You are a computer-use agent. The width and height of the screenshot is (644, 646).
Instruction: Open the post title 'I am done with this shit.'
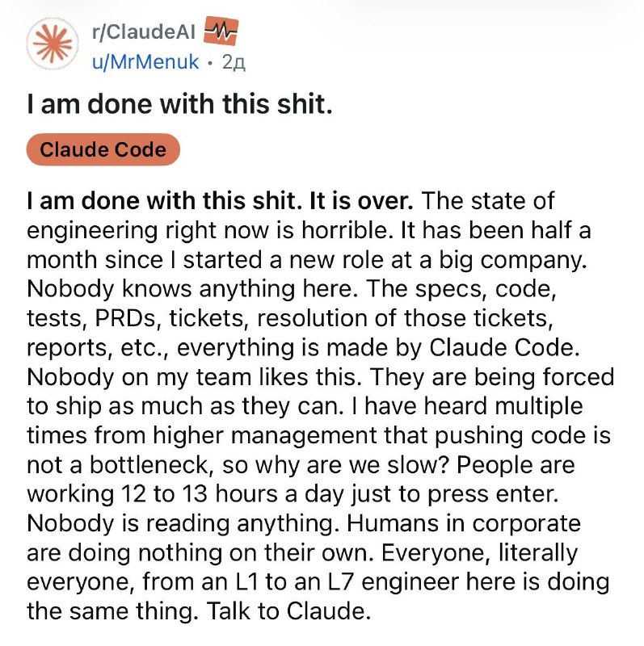pyautogui.click(x=179, y=104)
